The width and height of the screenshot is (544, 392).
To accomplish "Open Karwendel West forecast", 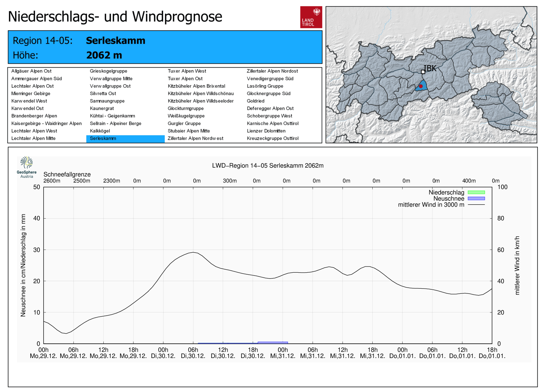I will click(x=29, y=101).
